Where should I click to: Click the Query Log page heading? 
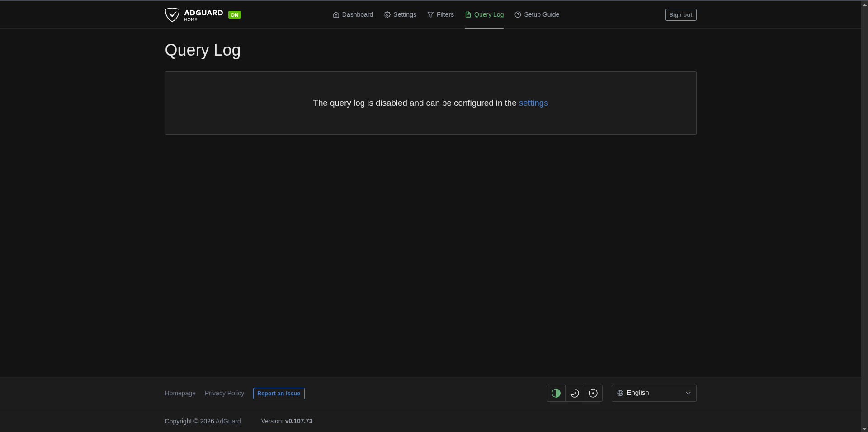pos(203,50)
